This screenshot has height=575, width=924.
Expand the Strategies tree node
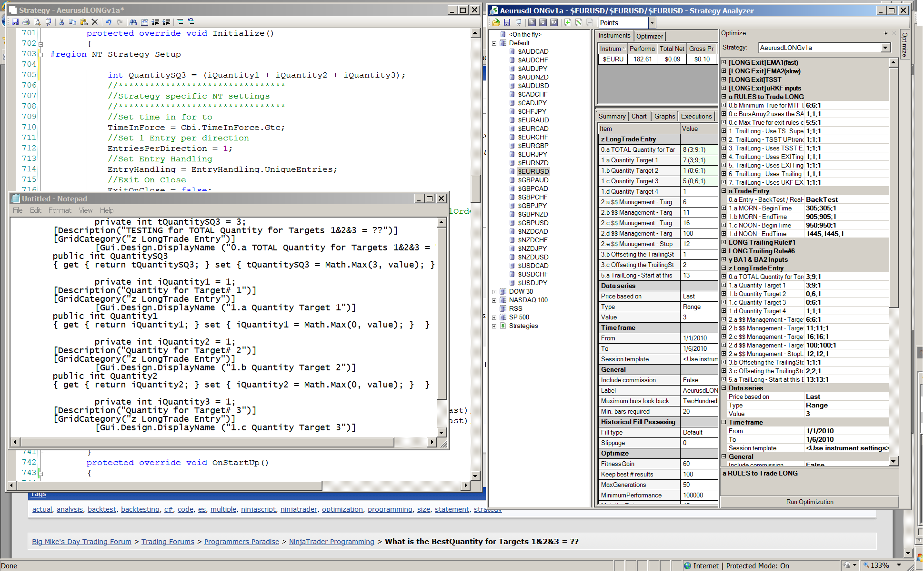(x=494, y=326)
